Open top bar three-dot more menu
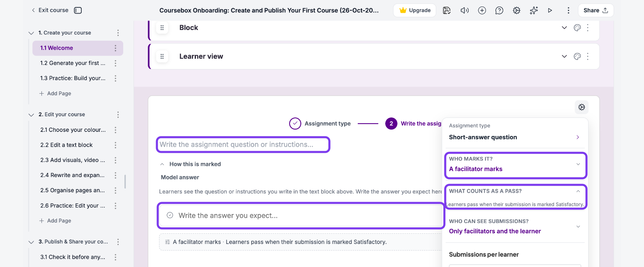The image size is (644, 267). tap(568, 10)
